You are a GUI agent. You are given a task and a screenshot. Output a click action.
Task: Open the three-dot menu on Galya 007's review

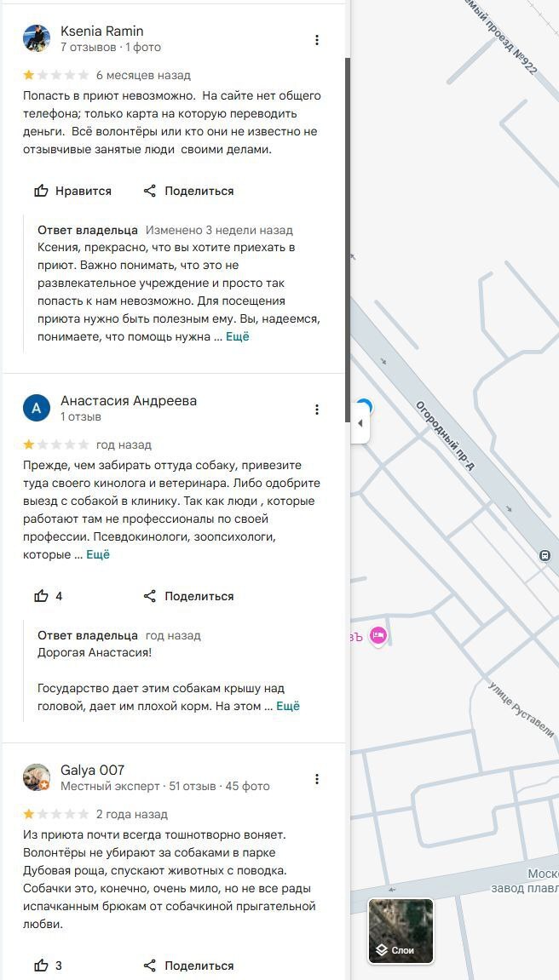point(317,779)
